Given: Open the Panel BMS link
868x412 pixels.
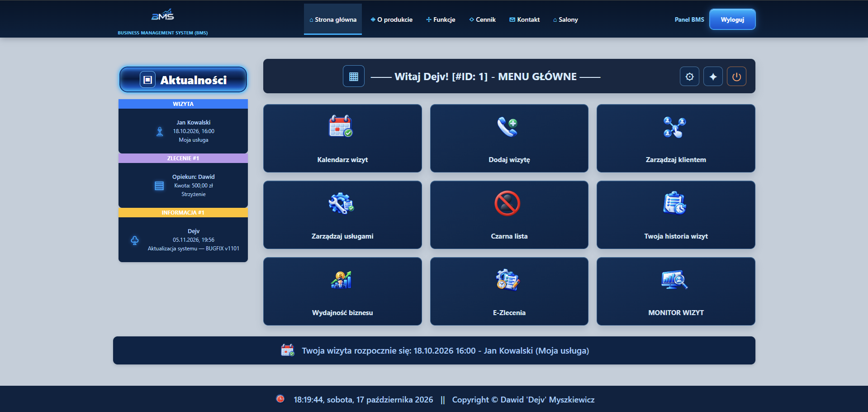Looking at the screenshot, I should 689,19.
